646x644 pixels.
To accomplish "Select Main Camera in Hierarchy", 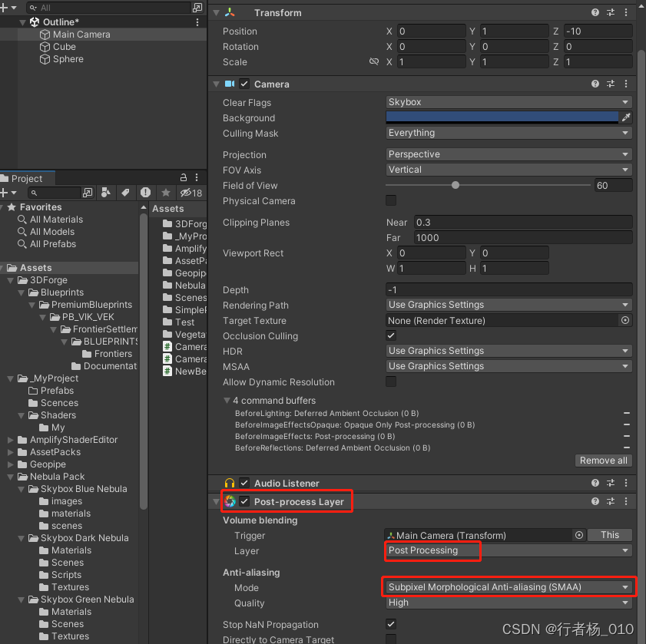I will (81, 35).
